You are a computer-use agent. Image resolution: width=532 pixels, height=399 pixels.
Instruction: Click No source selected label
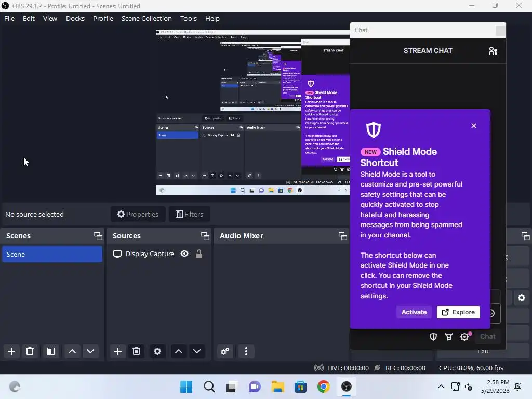click(x=34, y=214)
